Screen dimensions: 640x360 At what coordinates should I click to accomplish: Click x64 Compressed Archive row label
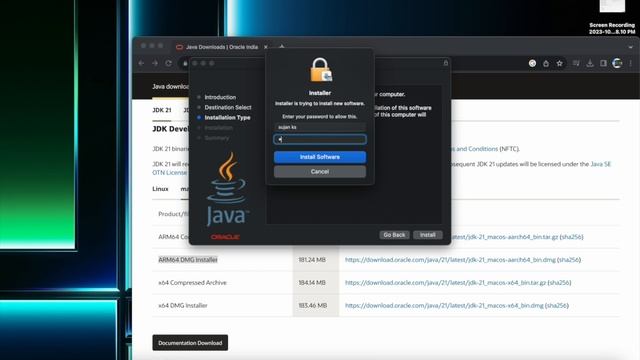tap(192, 282)
